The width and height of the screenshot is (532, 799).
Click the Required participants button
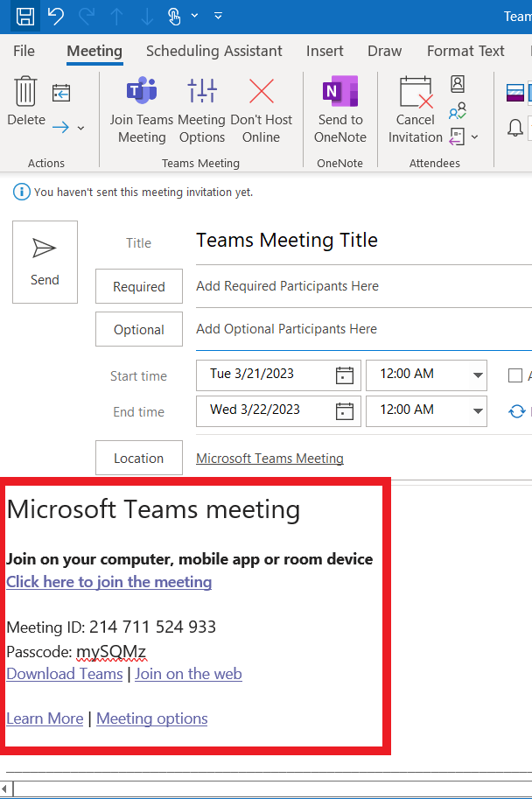[x=139, y=286]
